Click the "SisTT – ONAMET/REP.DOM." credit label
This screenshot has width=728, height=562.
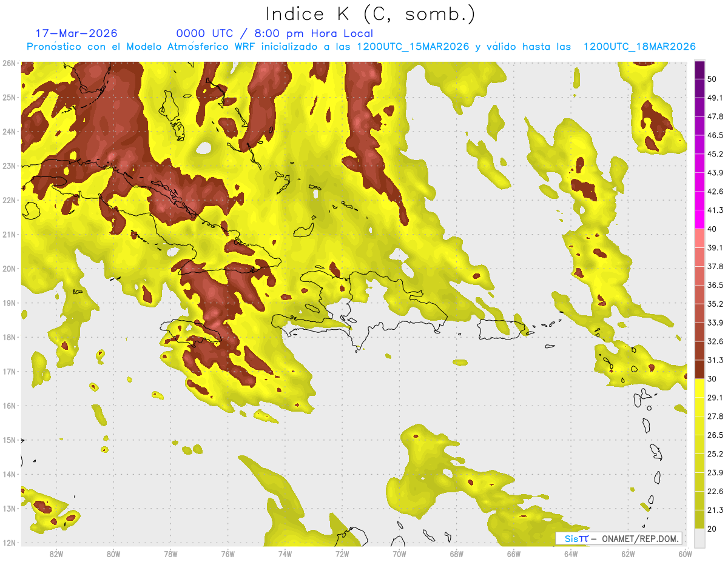pyautogui.click(x=619, y=538)
